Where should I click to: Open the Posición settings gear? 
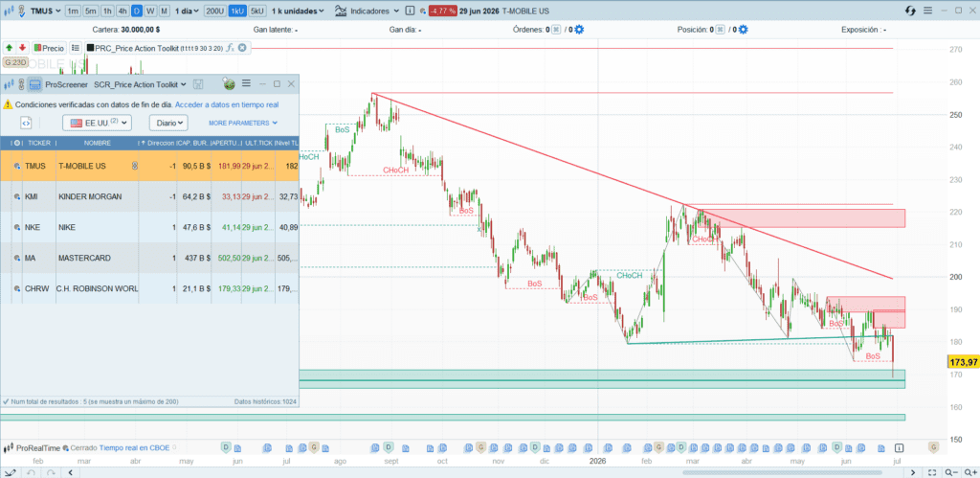(x=743, y=30)
